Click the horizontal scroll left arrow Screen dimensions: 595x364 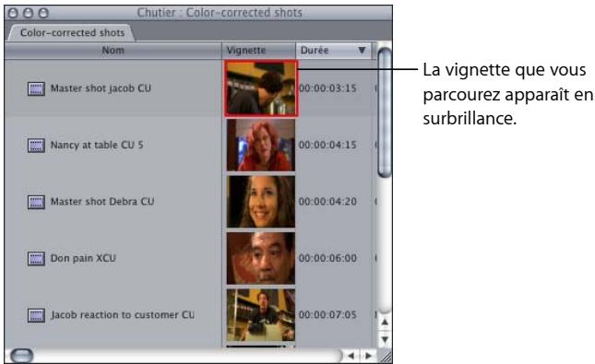(x=351, y=356)
